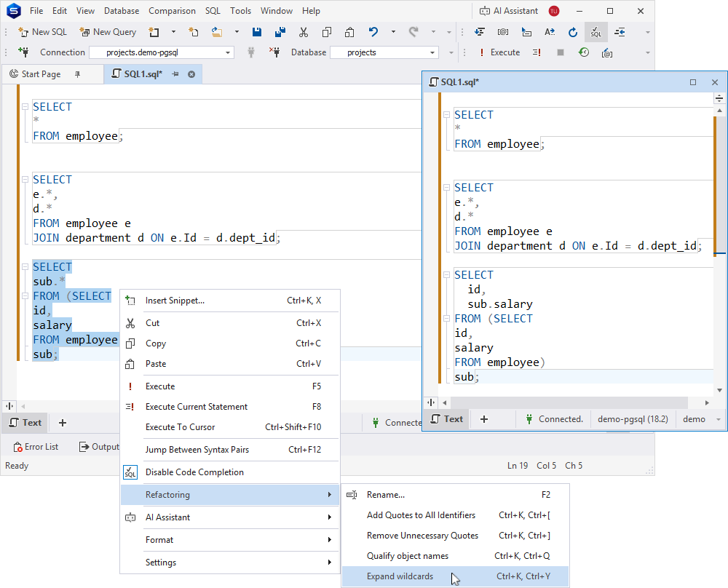Collapse the JOIN SELECT block in floating window
Image resolution: width=728 pixels, height=588 pixels.
click(447, 188)
